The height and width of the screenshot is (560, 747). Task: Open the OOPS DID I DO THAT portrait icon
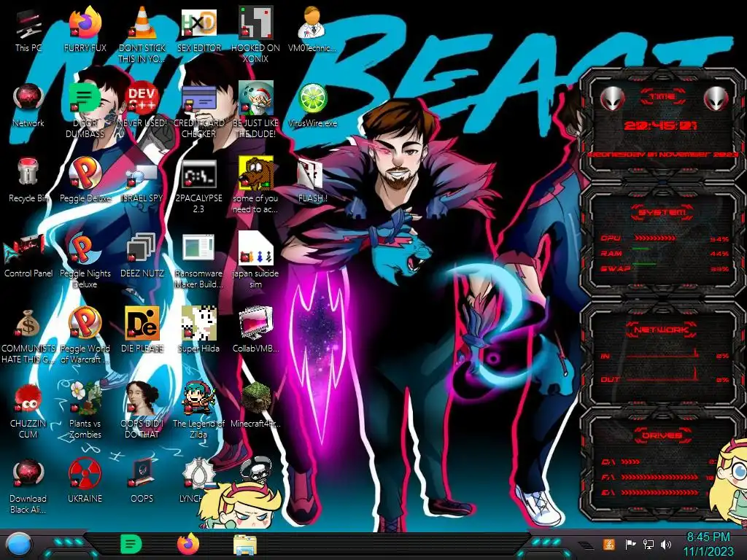[142, 398]
